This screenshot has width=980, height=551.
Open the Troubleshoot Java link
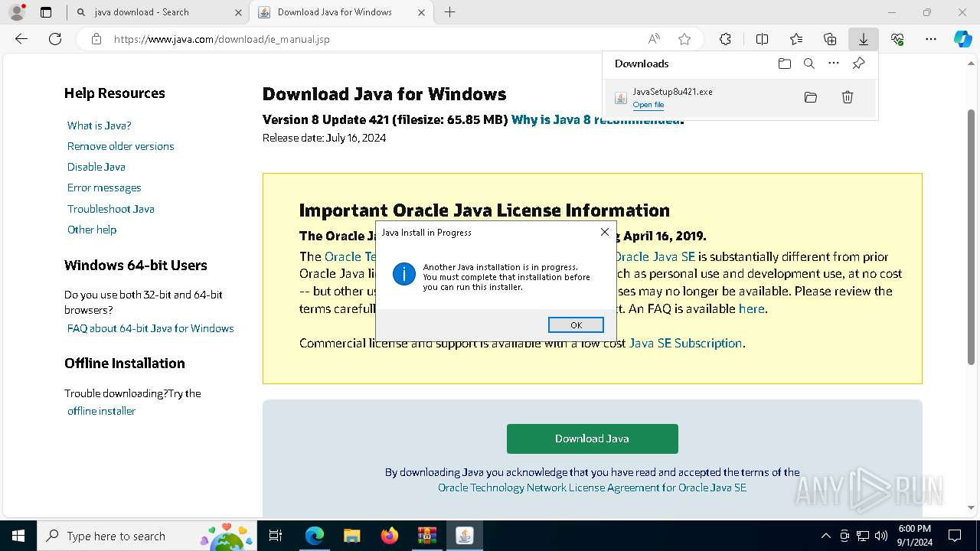[111, 209]
